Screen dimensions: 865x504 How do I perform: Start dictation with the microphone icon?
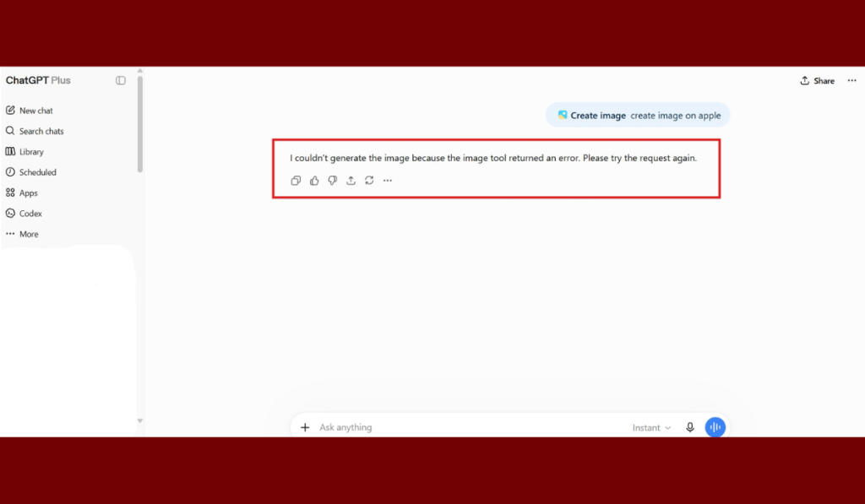click(x=689, y=427)
